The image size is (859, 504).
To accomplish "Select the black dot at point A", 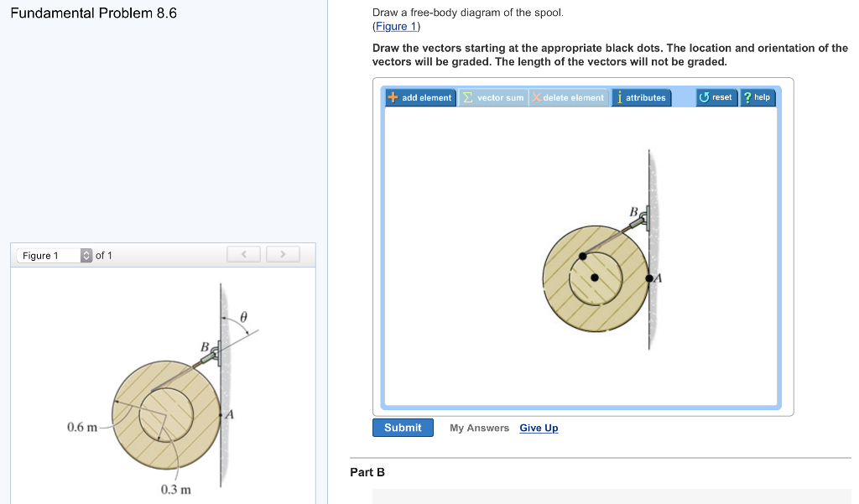I will pos(649,278).
